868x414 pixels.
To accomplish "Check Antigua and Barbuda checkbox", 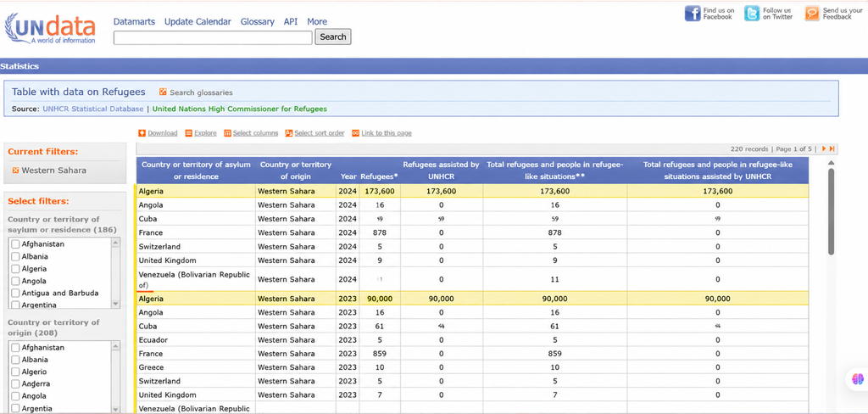I will pos(15,294).
